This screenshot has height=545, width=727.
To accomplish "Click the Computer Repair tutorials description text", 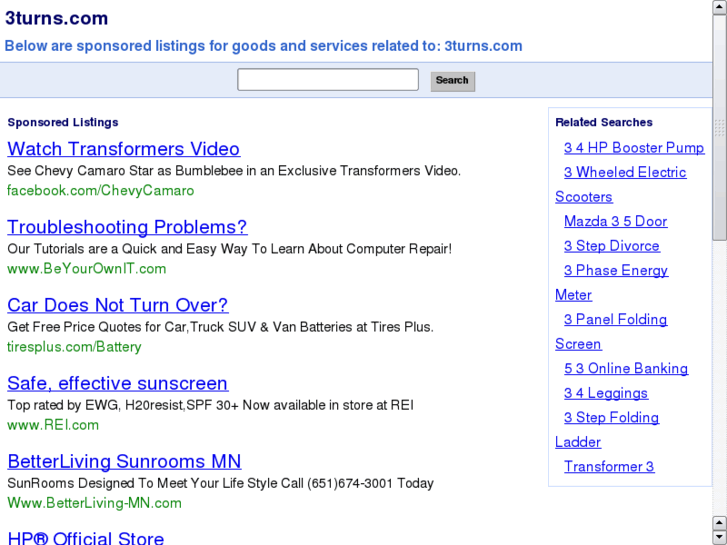I will [230, 249].
